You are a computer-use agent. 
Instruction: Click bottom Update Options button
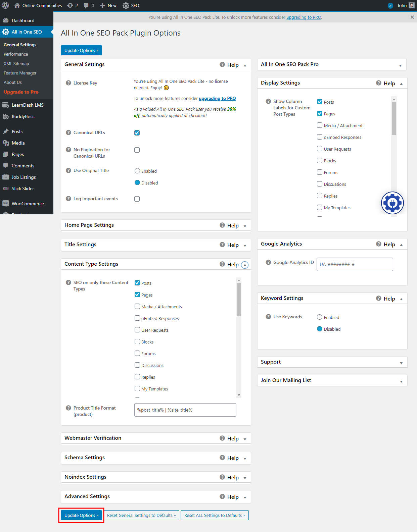(x=81, y=515)
